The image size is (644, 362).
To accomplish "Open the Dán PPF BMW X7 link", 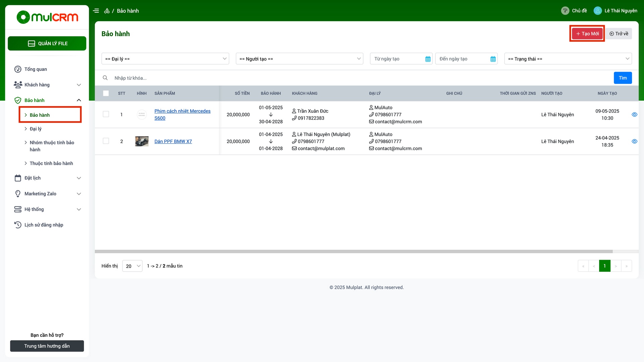I will tap(173, 141).
